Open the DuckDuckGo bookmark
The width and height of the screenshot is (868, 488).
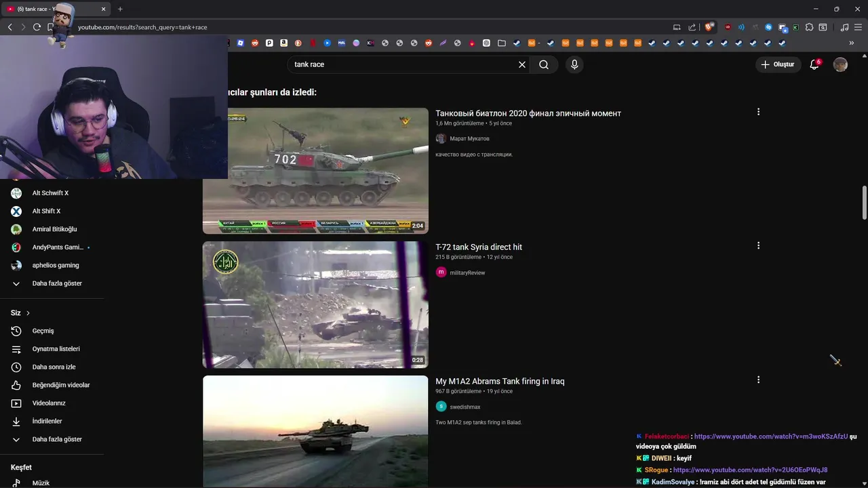pyautogui.click(x=298, y=43)
